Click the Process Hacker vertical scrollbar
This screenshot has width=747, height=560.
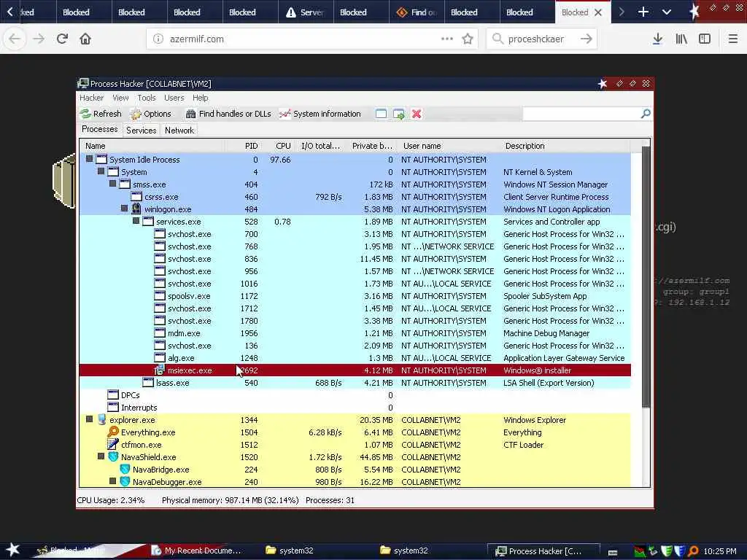(646, 276)
